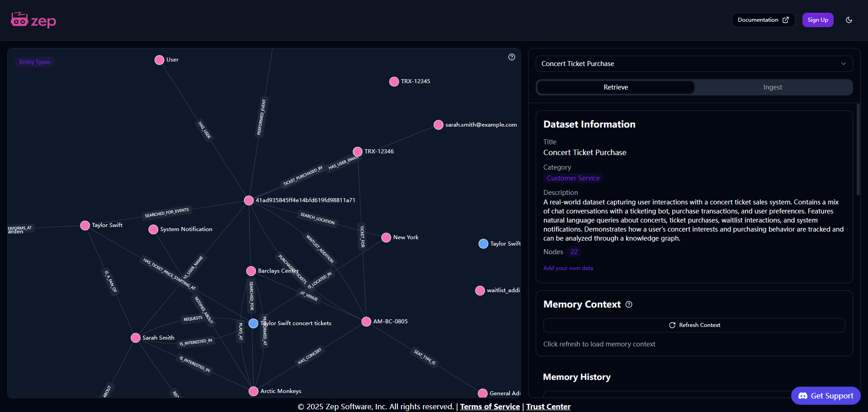Click Refresh Context button
868x412 pixels.
[x=694, y=325]
